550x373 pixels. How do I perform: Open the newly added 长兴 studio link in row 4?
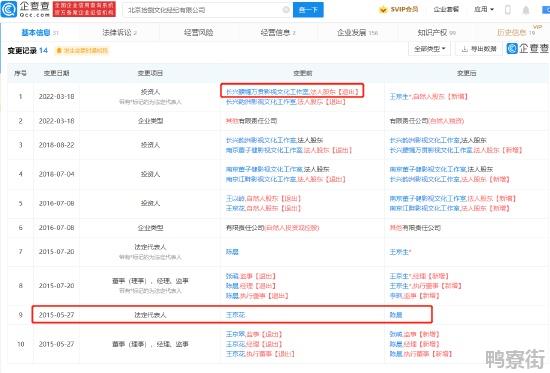425,179
